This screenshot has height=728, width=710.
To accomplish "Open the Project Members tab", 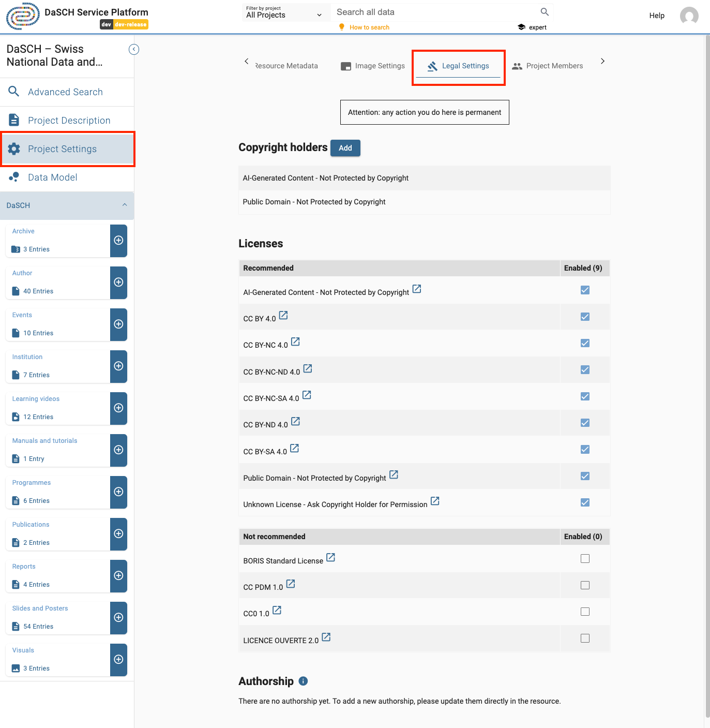I will click(x=548, y=66).
